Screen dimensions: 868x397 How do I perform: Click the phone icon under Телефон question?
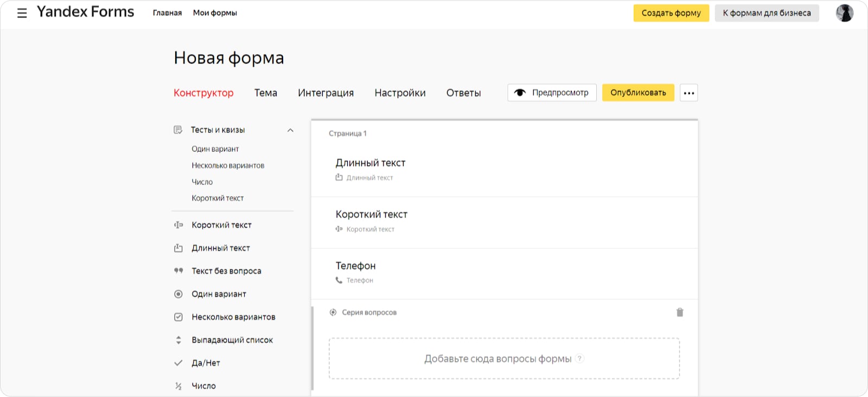(339, 280)
